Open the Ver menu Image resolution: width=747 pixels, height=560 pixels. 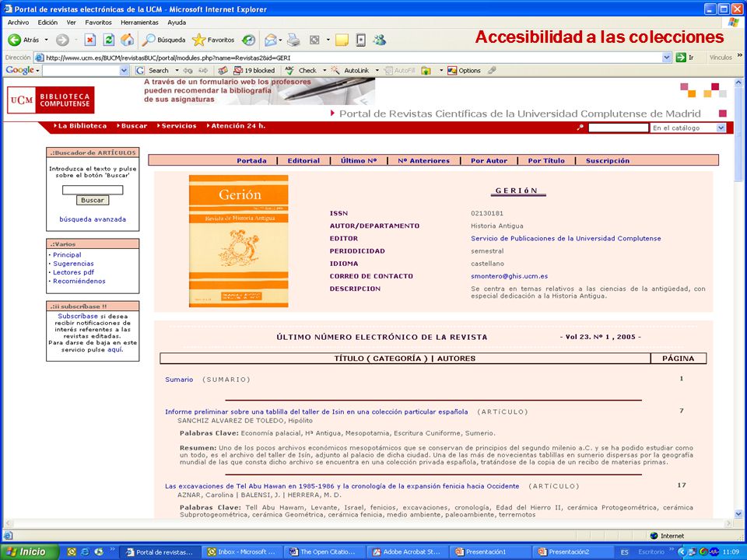(x=72, y=23)
